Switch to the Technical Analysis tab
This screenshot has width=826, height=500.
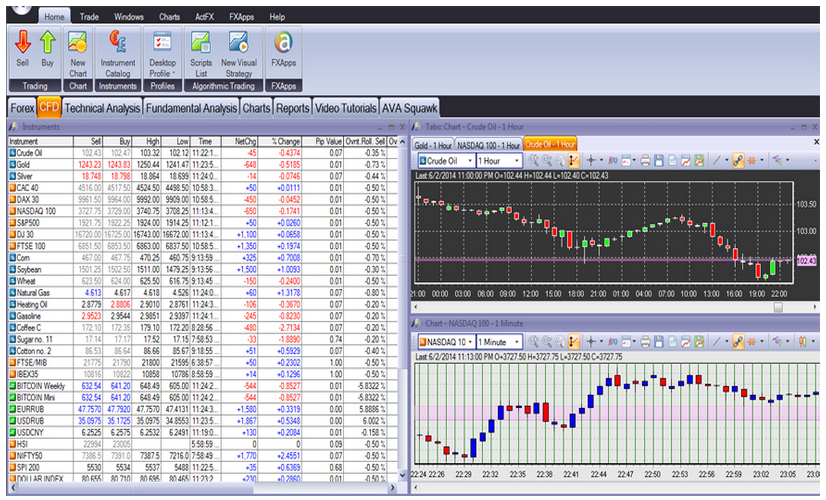tap(102, 108)
